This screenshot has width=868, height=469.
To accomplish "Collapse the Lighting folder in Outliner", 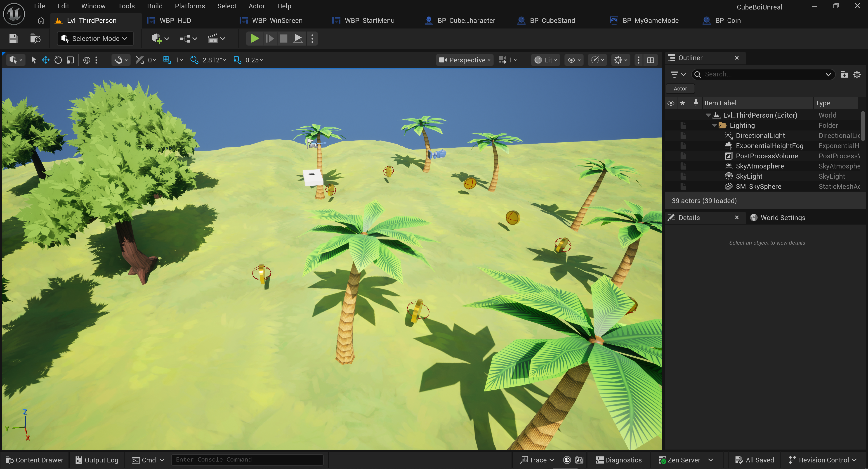I will click(714, 126).
